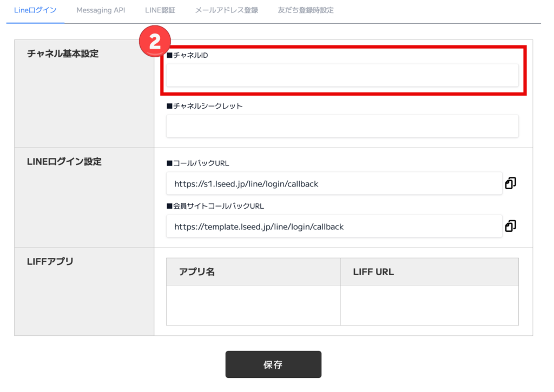Open the Messaging API tab
The width and height of the screenshot is (554, 392).
(x=101, y=10)
